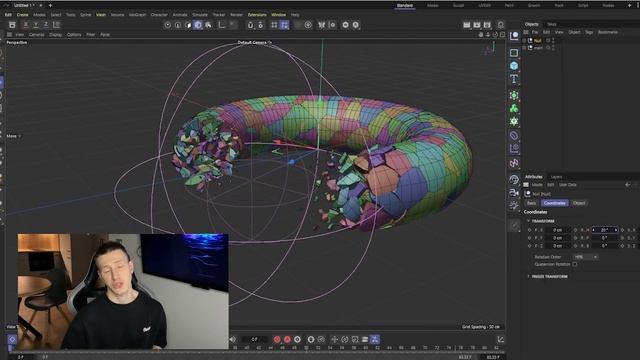Open the Mesh menu
This screenshot has width=640, height=360.
[101, 15]
